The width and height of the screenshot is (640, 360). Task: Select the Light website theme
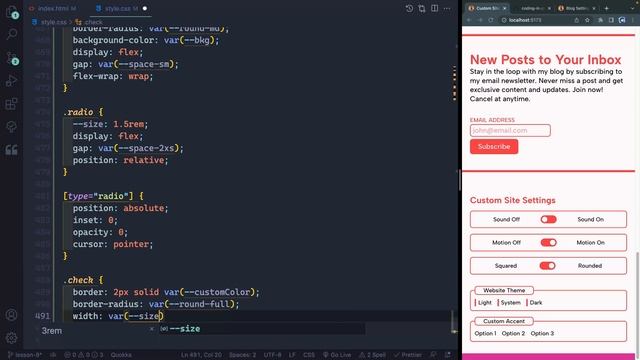click(x=484, y=302)
